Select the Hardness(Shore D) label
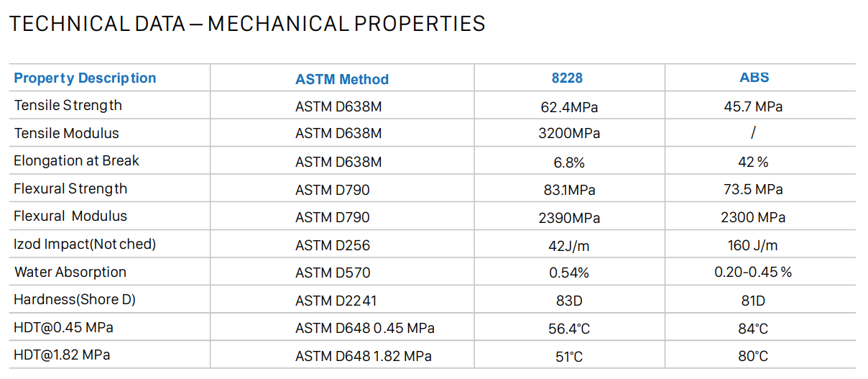This screenshot has width=868, height=379. (x=75, y=300)
